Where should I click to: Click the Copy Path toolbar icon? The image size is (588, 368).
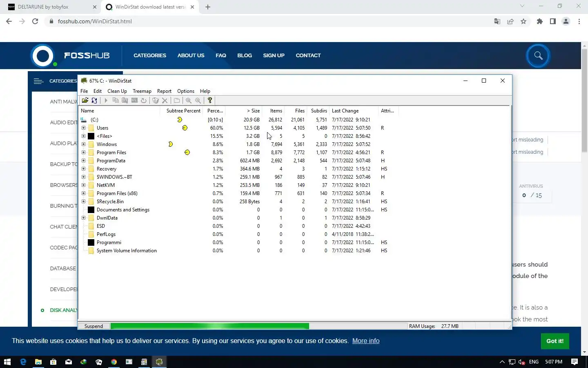click(x=116, y=100)
